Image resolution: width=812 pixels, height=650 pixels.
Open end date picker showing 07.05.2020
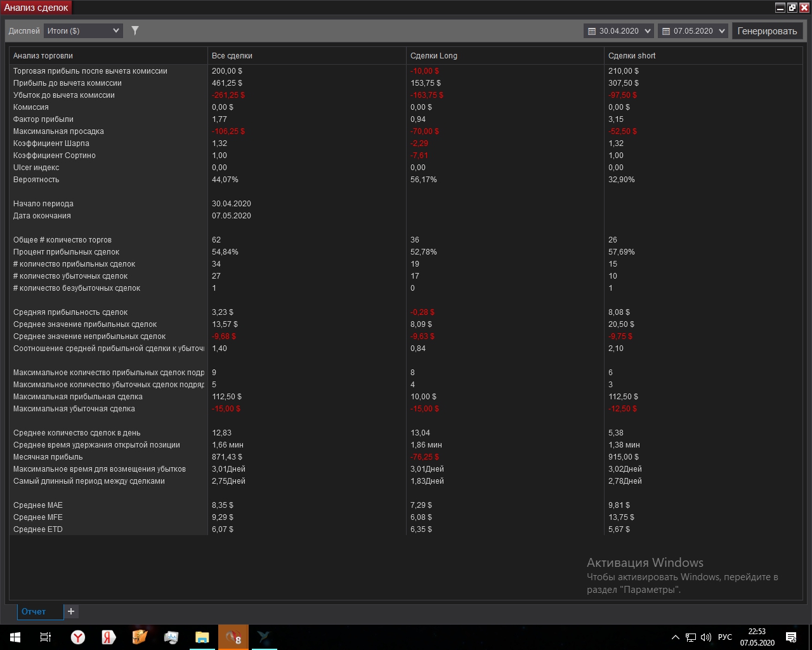point(693,31)
